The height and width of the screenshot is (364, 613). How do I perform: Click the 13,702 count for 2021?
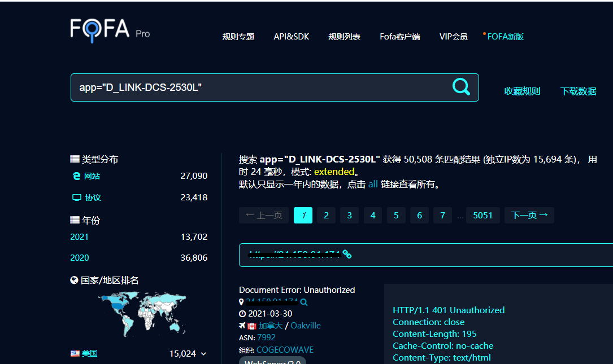coord(194,237)
